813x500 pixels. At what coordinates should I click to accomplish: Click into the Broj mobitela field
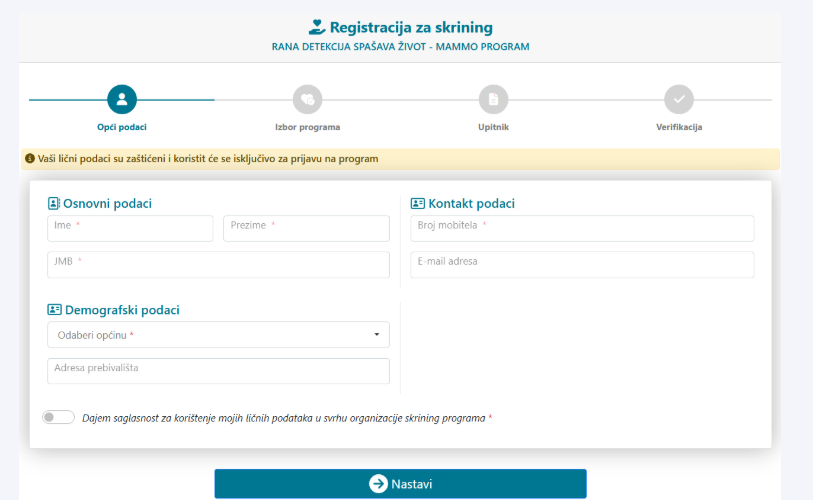point(582,229)
